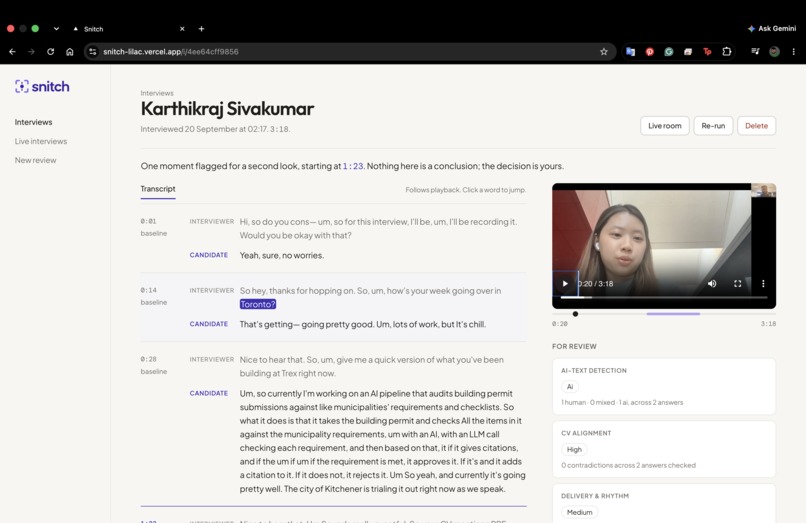This screenshot has height=523, width=806.
Task: Delete this interview
Action: click(x=756, y=125)
